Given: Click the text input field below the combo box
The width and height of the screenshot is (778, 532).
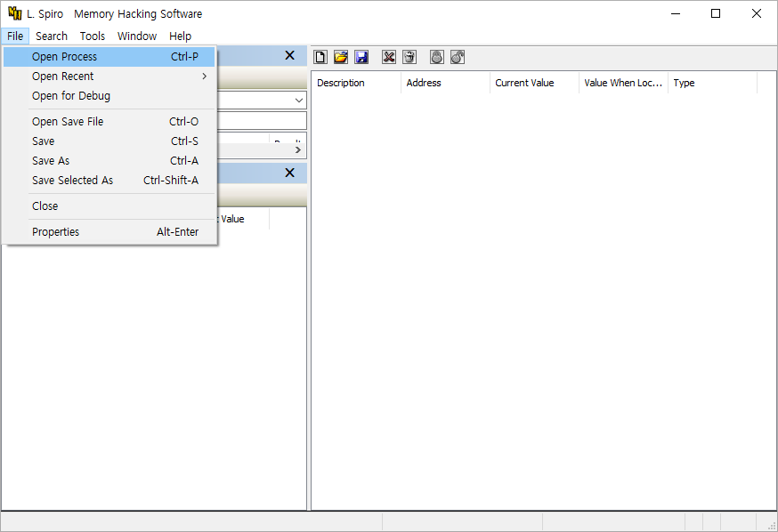Looking at the screenshot, I should (x=262, y=120).
